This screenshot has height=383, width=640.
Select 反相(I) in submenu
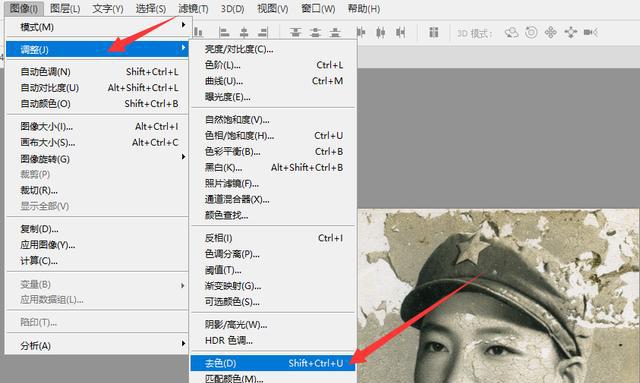273,238
